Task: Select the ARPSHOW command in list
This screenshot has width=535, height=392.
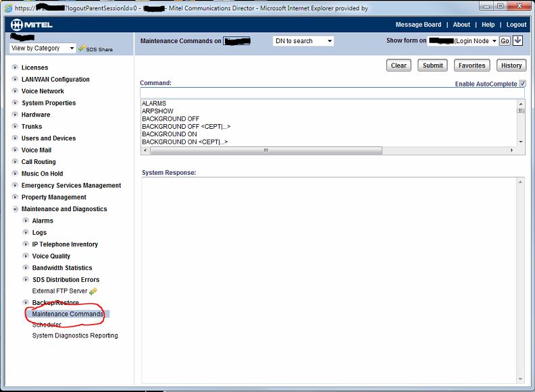Action: [157, 111]
